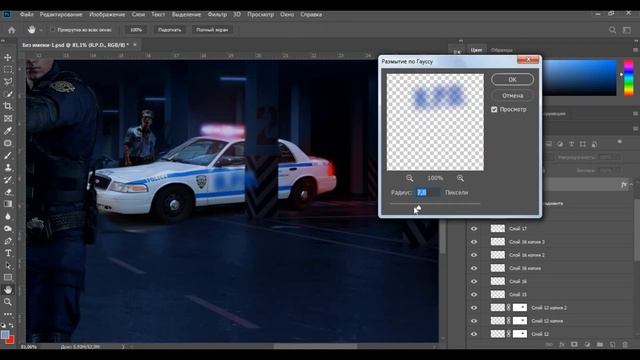Click the Полный экран button

pyautogui.click(x=212, y=30)
